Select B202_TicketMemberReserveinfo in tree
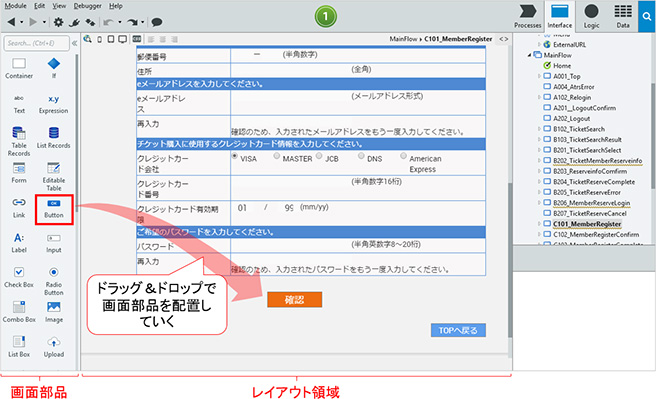Image resolution: width=656 pixels, height=399 pixels. [597, 161]
